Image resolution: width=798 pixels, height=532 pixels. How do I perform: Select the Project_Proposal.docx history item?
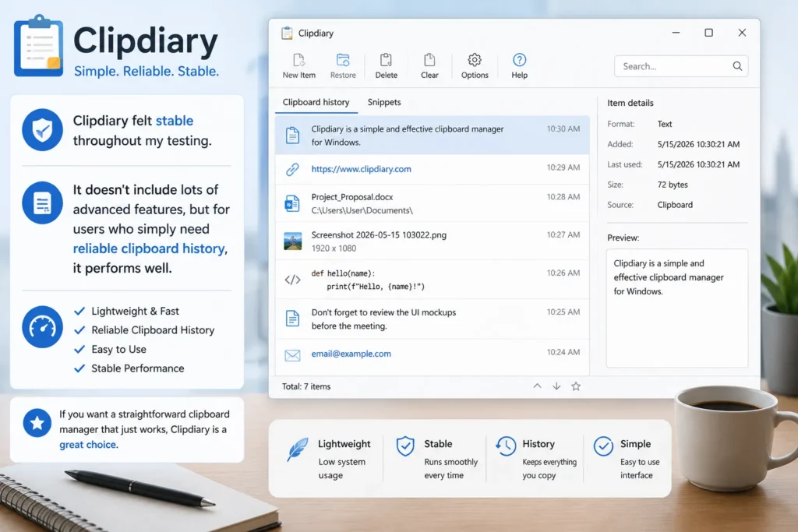click(x=432, y=203)
